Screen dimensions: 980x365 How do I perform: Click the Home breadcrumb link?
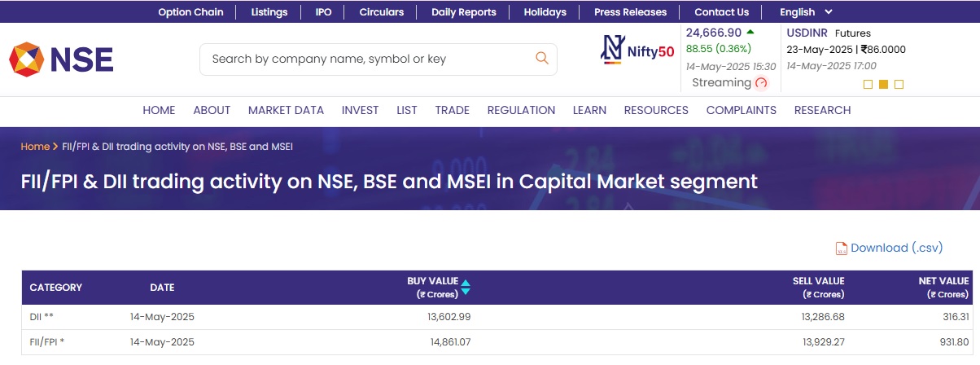click(x=35, y=147)
